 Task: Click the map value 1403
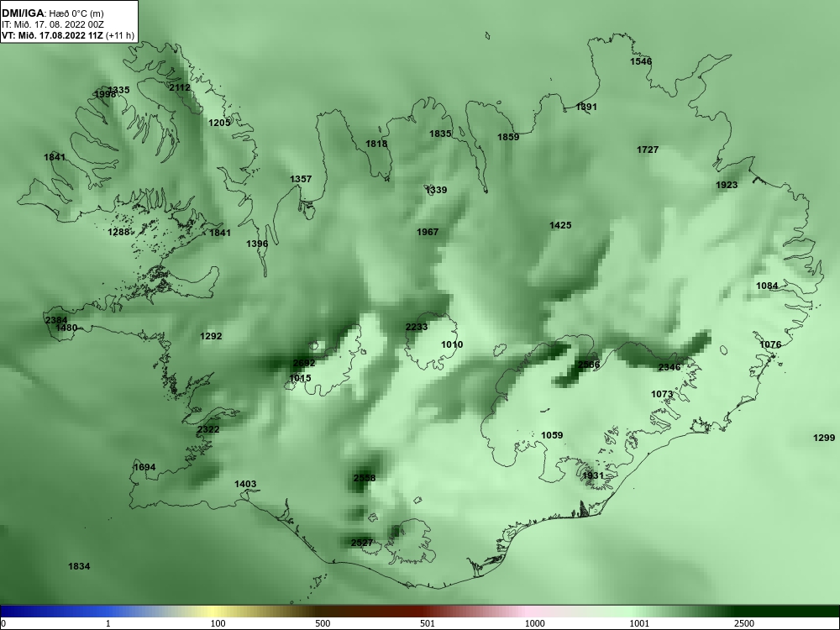(x=245, y=485)
